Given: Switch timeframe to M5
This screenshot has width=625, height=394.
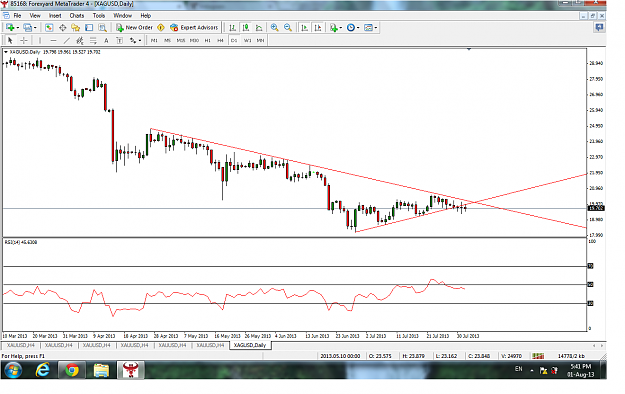Looking at the screenshot, I should (x=167, y=40).
